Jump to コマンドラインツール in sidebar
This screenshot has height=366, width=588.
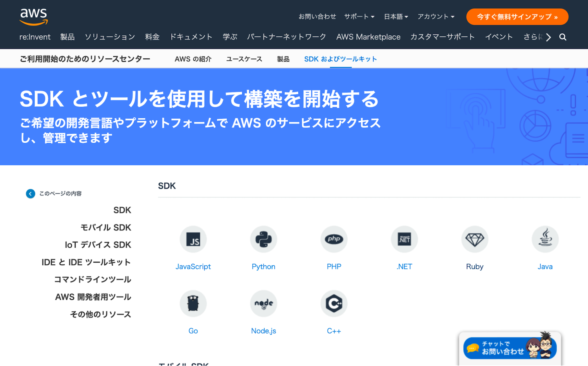93,279
